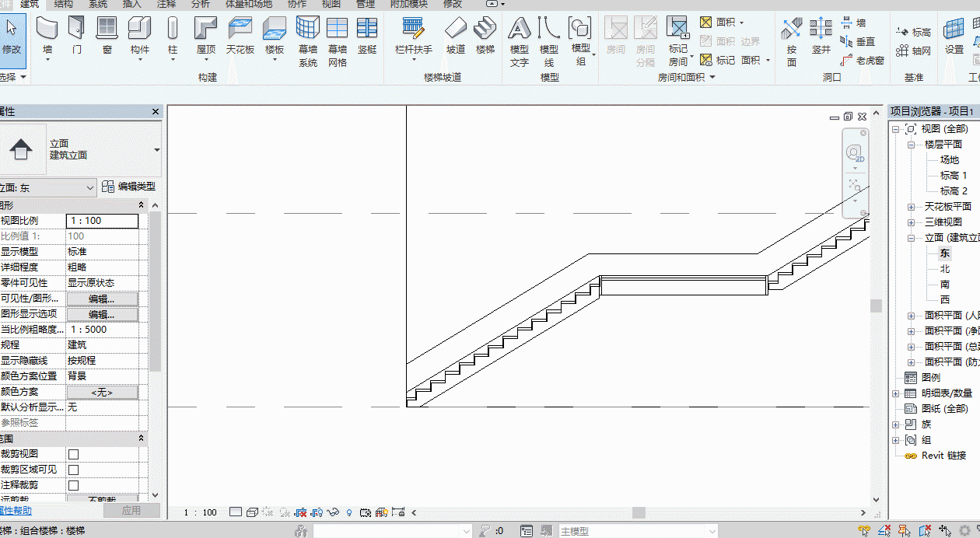Toggle the Crop View (裁剪视图) checkbox
This screenshot has width=980, height=538.
click(73, 454)
